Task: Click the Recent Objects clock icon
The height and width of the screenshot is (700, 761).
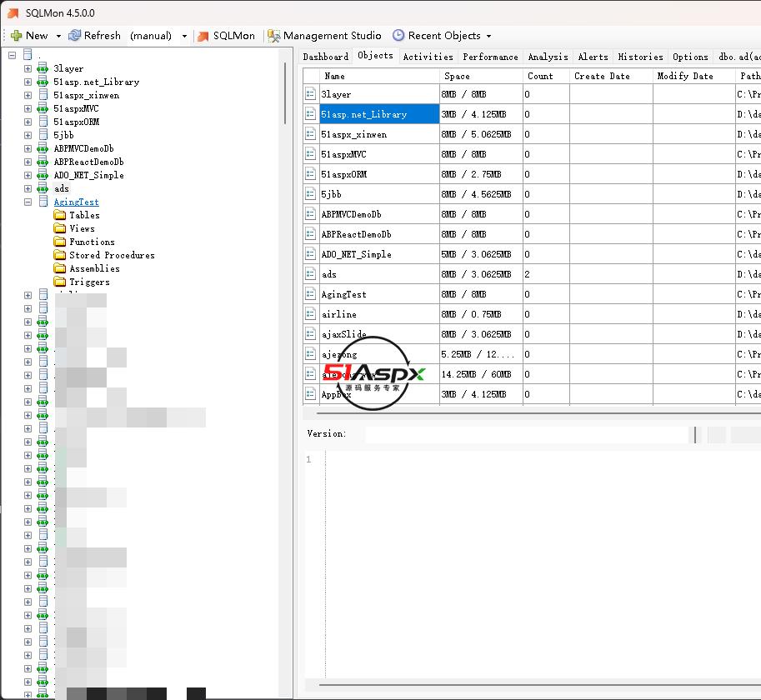Action: [398, 36]
